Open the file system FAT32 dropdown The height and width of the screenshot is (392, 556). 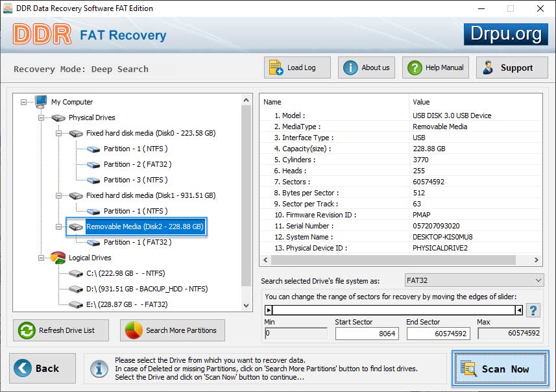pos(474,280)
